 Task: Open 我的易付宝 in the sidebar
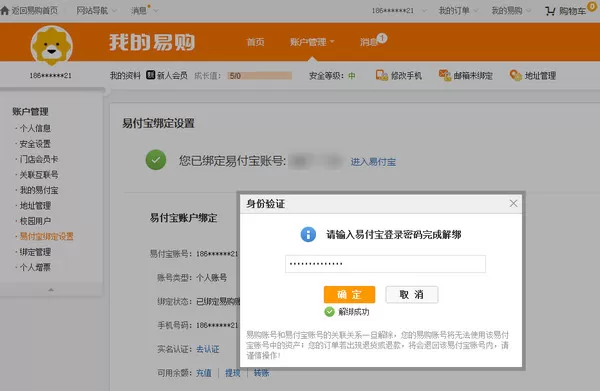(x=39, y=190)
